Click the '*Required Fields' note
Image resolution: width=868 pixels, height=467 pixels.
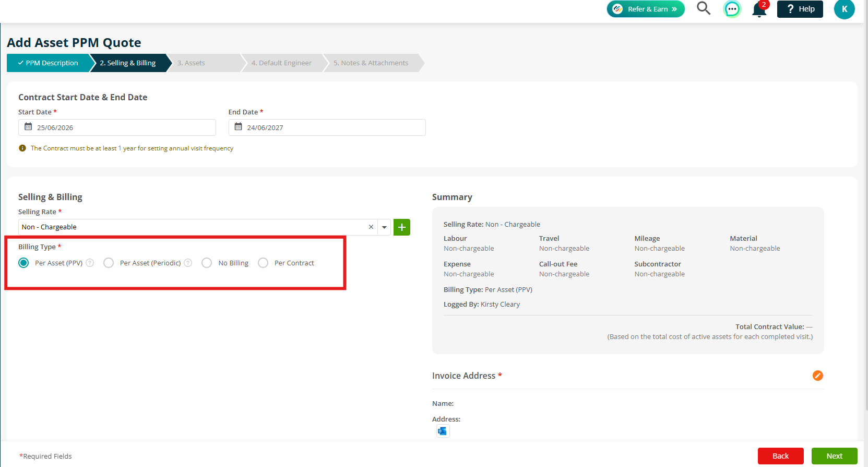[x=45, y=456]
